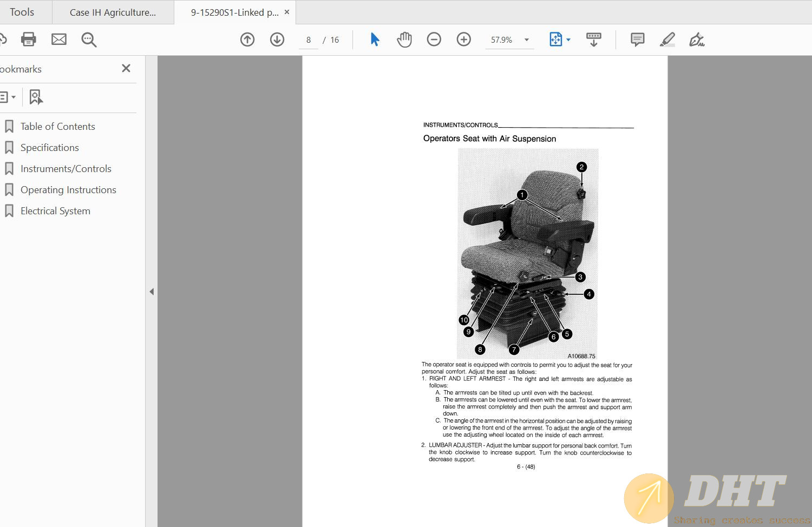Open the find text magnifier tool
This screenshot has width=812, height=527.
pos(89,39)
